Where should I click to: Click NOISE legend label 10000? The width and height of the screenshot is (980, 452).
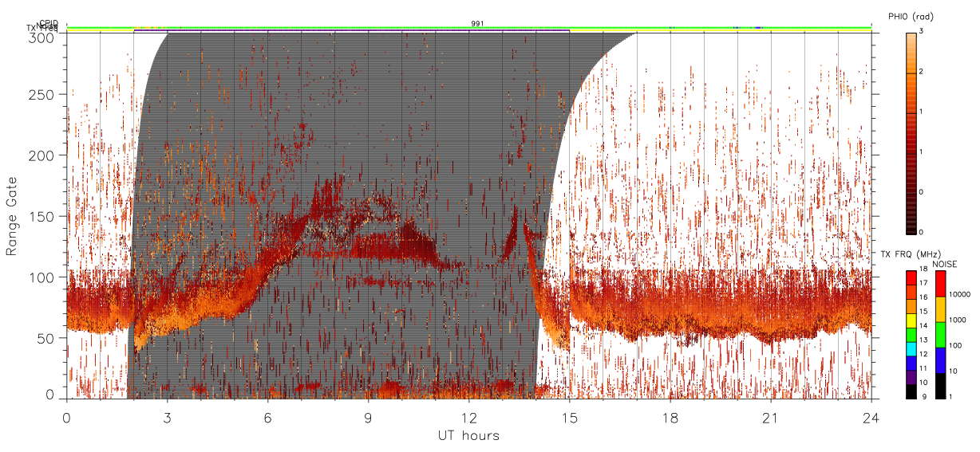point(958,294)
